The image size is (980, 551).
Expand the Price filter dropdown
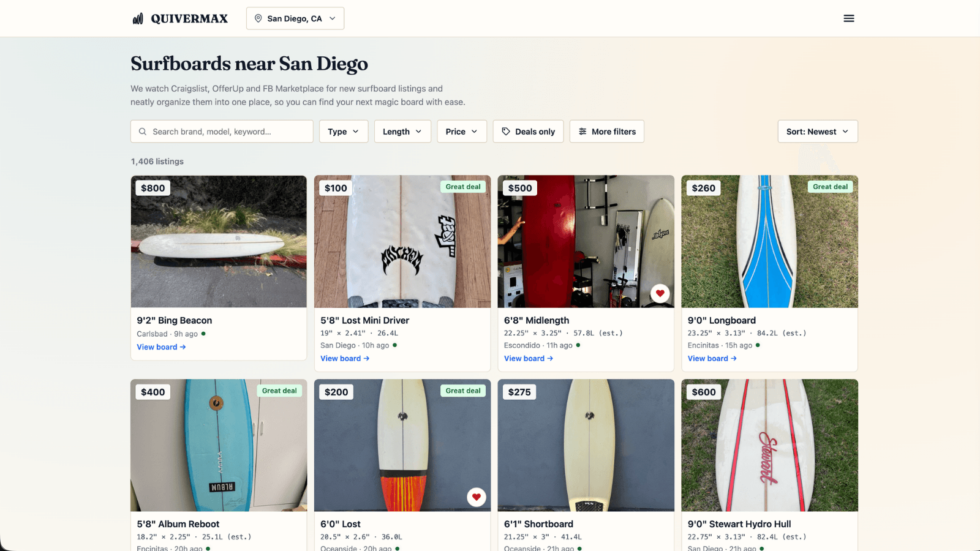(x=462, y=132)
